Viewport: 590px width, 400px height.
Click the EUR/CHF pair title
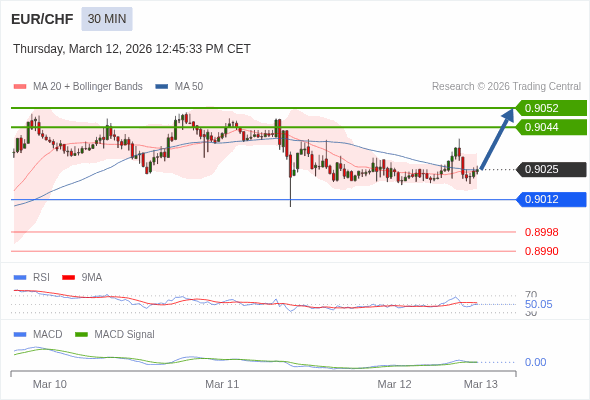(42, 19)
